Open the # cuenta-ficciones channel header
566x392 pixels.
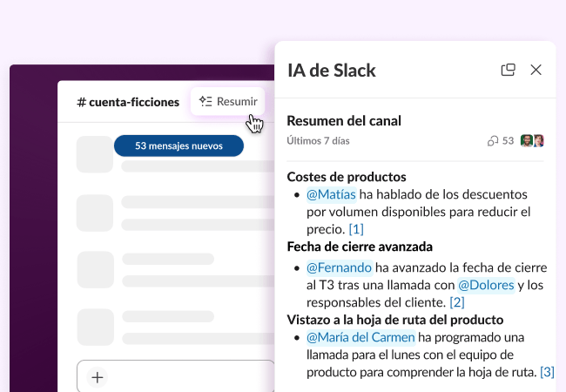tap(128, 102)
